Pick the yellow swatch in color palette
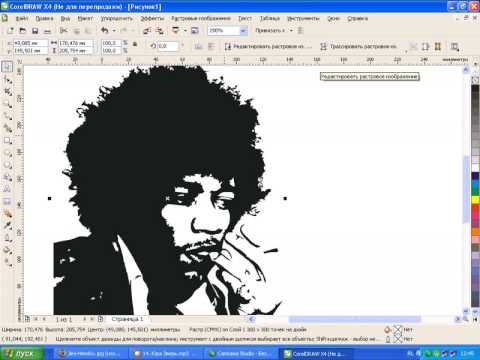 pyautogui.click(x=475, y=200)
